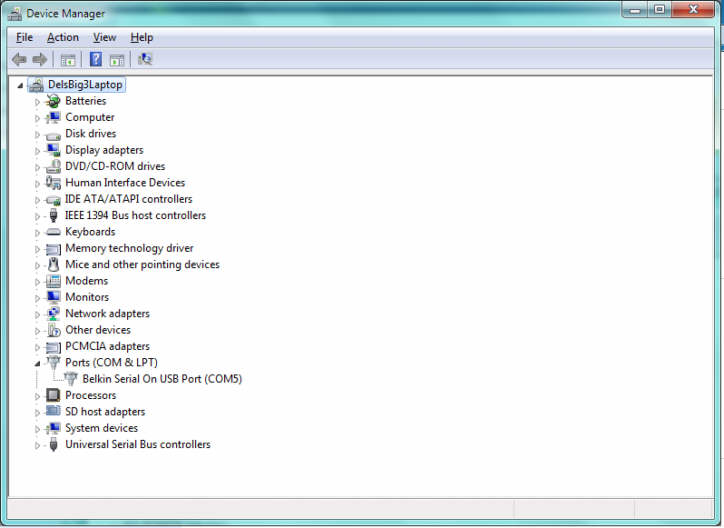Click the IEEE 1394 Bus host controllers icon

click(54, 215)
